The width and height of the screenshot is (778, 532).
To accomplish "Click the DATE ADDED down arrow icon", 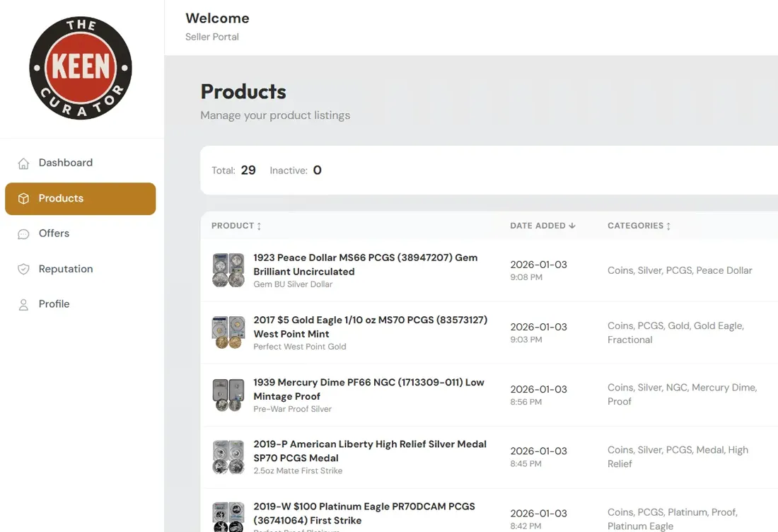I will [572, 225].
